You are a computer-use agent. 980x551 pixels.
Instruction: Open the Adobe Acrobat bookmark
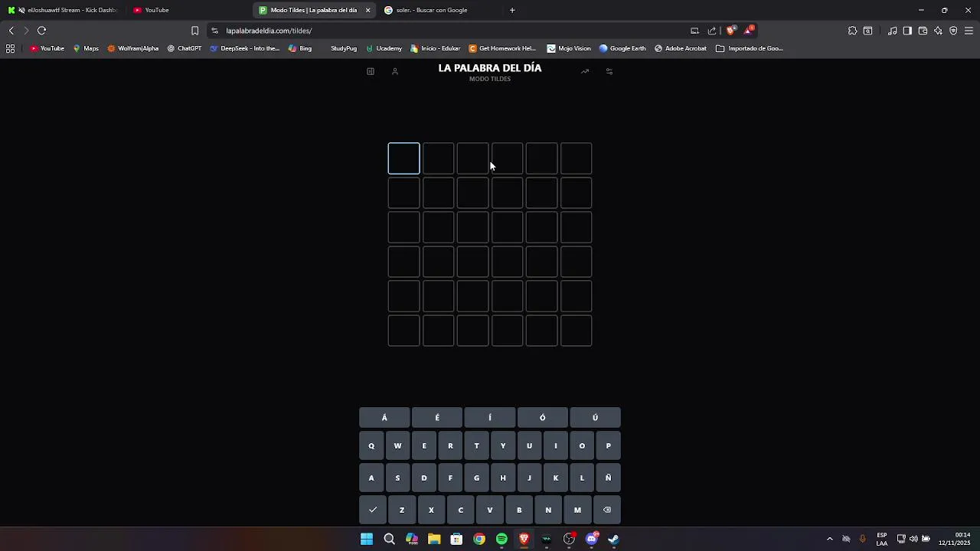point(681,48)
